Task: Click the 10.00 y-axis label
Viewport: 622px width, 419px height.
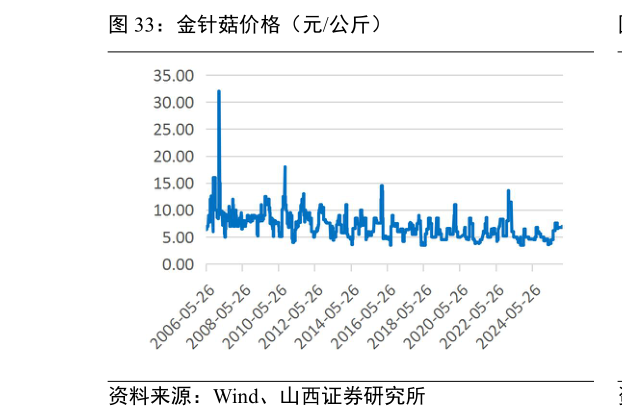Action: click(x=173, y=211)
